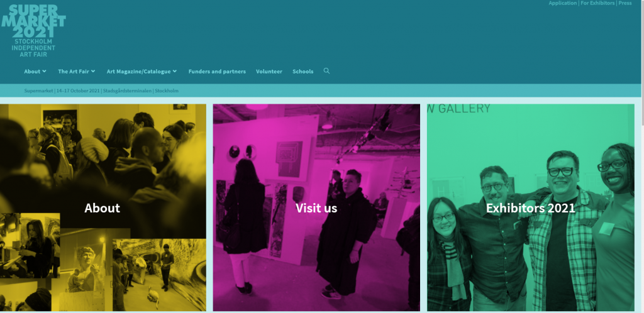Viewport: 644px width, 313px height.
Task: Click the Supermarket 2021 logo
Action: click(x=33, y=21)
